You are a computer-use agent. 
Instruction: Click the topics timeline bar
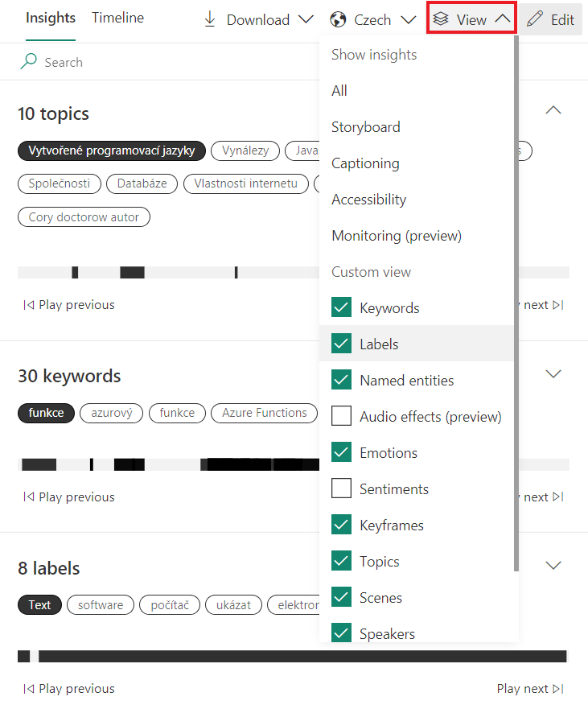[161, 273]
